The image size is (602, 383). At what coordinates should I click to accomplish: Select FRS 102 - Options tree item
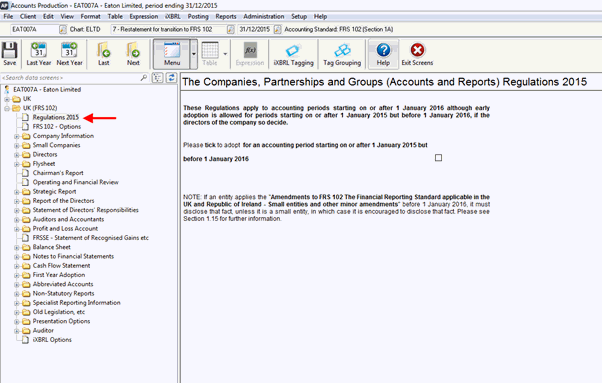tap(57, 127)
